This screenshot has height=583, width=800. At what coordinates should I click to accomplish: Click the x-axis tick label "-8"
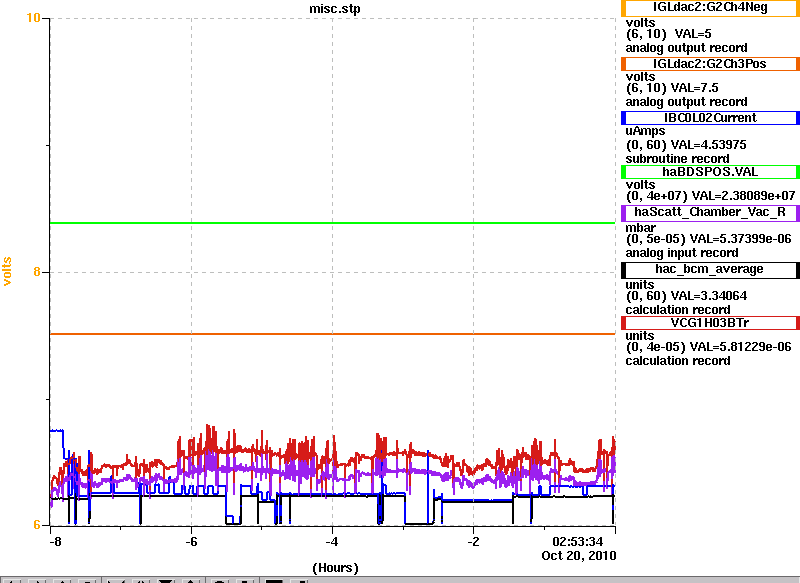click(55, 541)
